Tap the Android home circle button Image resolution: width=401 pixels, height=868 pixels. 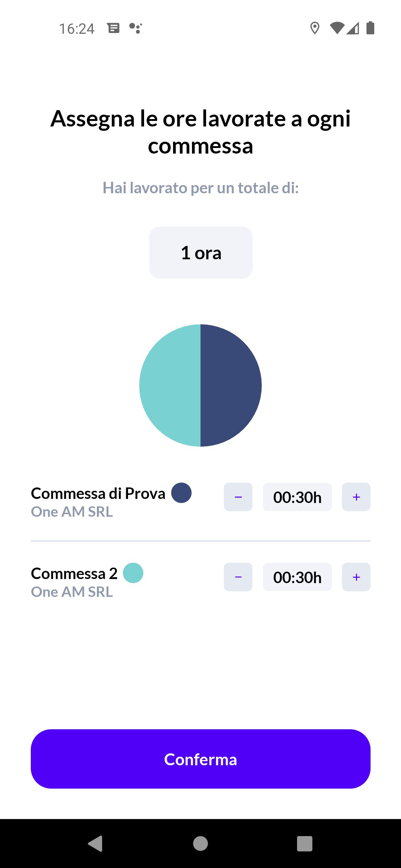[x=200, y=844]
